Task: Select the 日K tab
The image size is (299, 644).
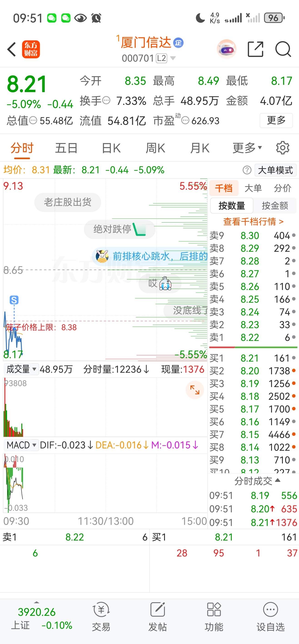Action: (111, 148)
